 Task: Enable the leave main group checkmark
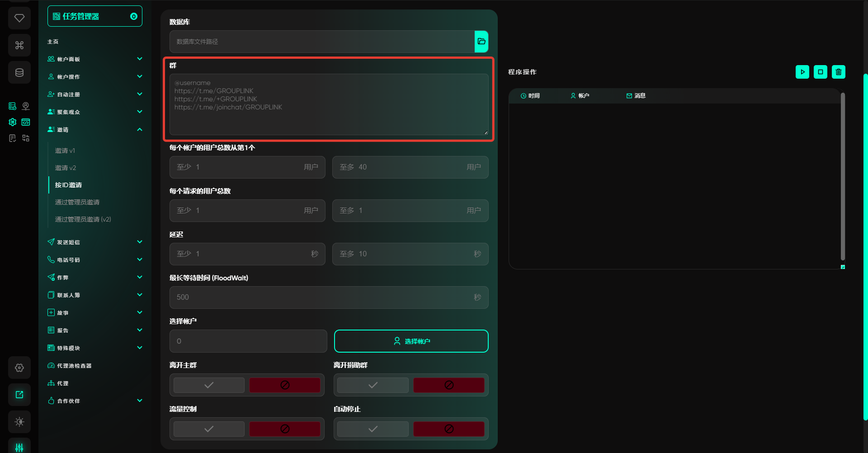pyautogui.click(x=209, y=385)
